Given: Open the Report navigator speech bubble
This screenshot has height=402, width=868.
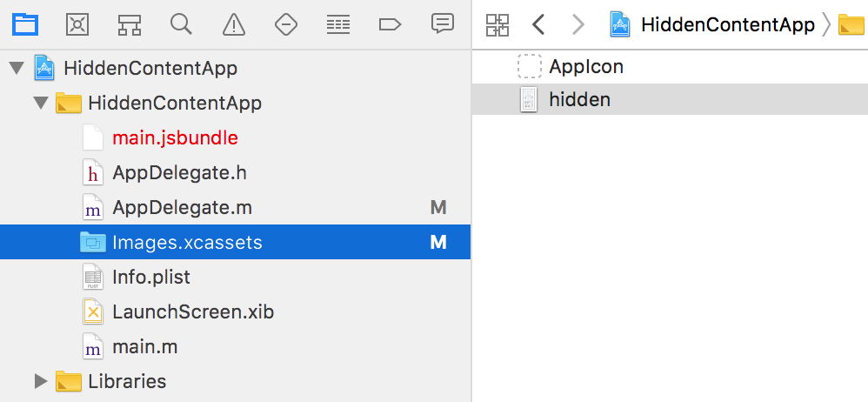Looking at the screenshot, I should point(443,24).
